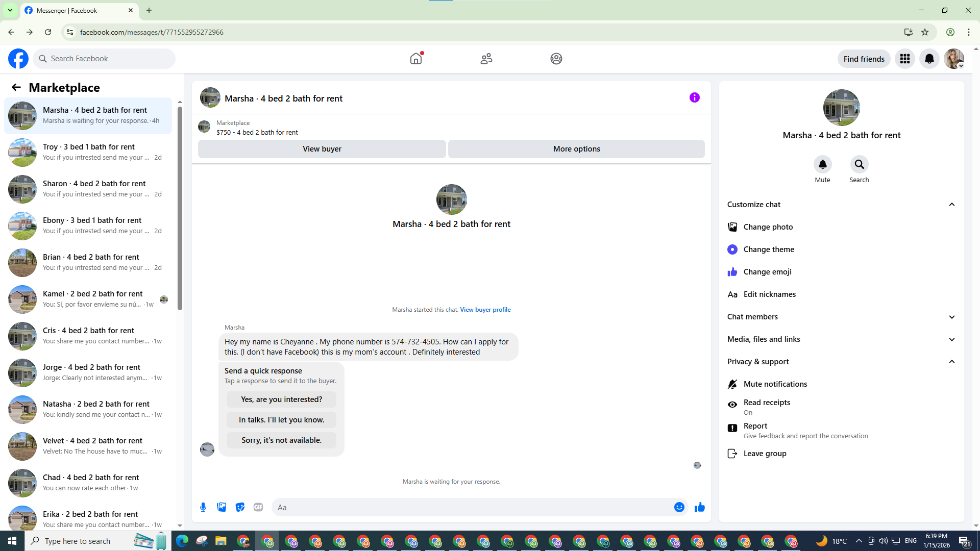Attach a photo using the image icon

tap(222, 507)
